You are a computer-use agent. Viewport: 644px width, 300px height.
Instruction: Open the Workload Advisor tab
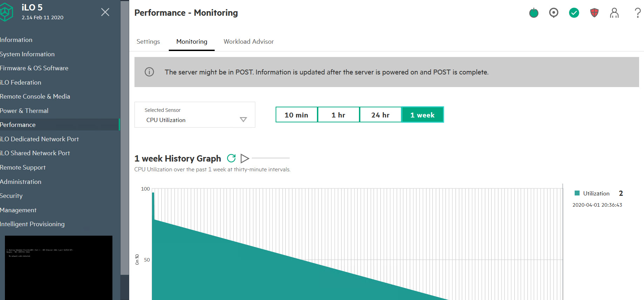249,42
